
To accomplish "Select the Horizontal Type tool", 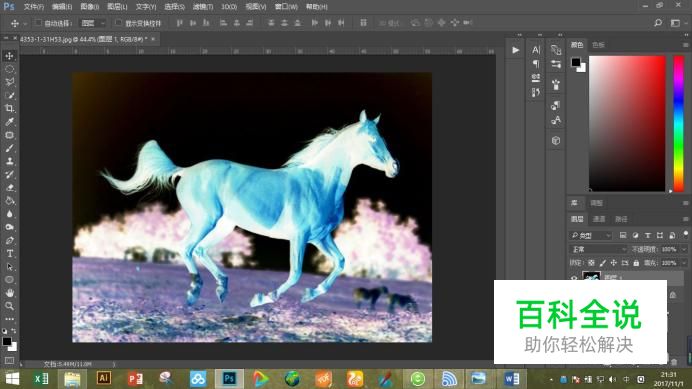I will [x=9, y=254].
